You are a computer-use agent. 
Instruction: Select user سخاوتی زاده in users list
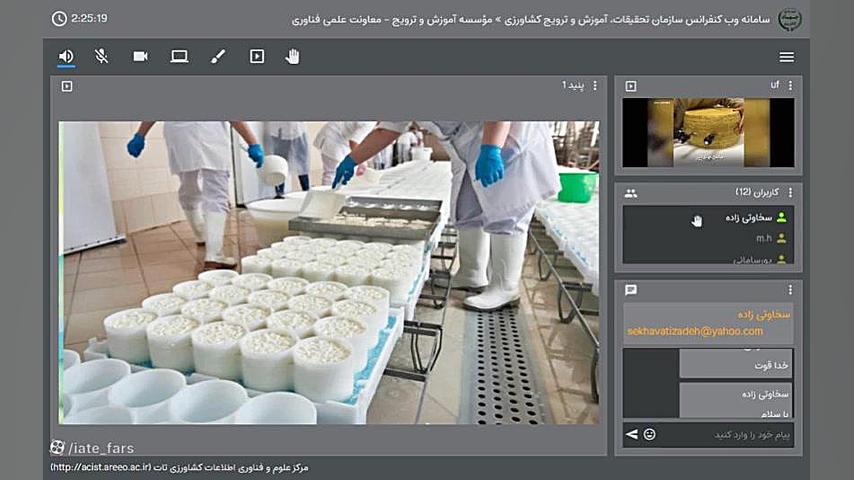pos(708,218)
